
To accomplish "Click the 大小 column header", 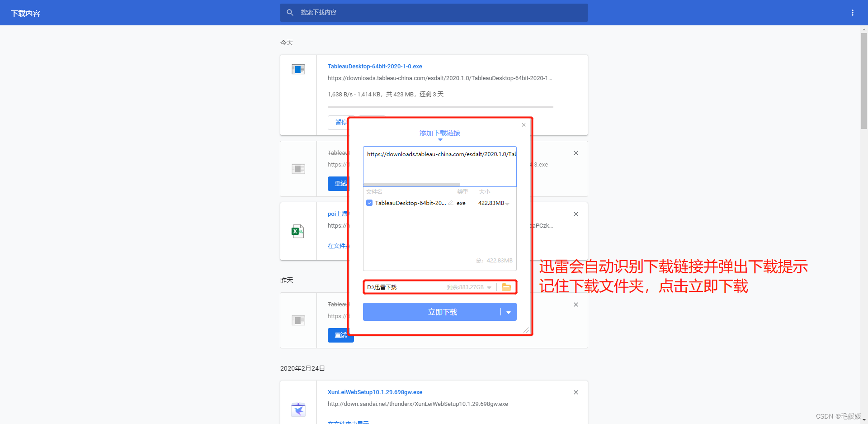I will point(484,192).
